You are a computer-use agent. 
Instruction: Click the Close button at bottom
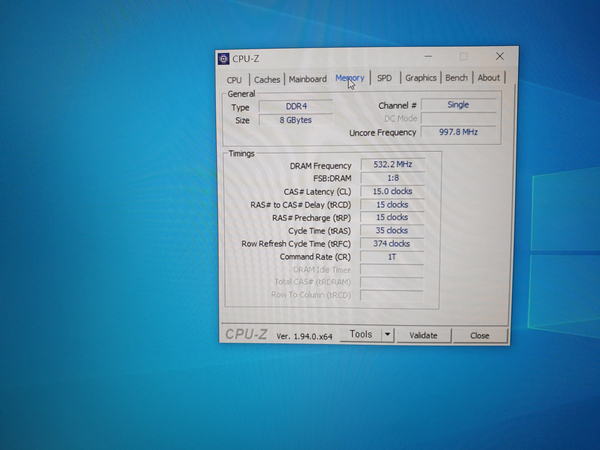pyautogui.click(x=480, y=336)
